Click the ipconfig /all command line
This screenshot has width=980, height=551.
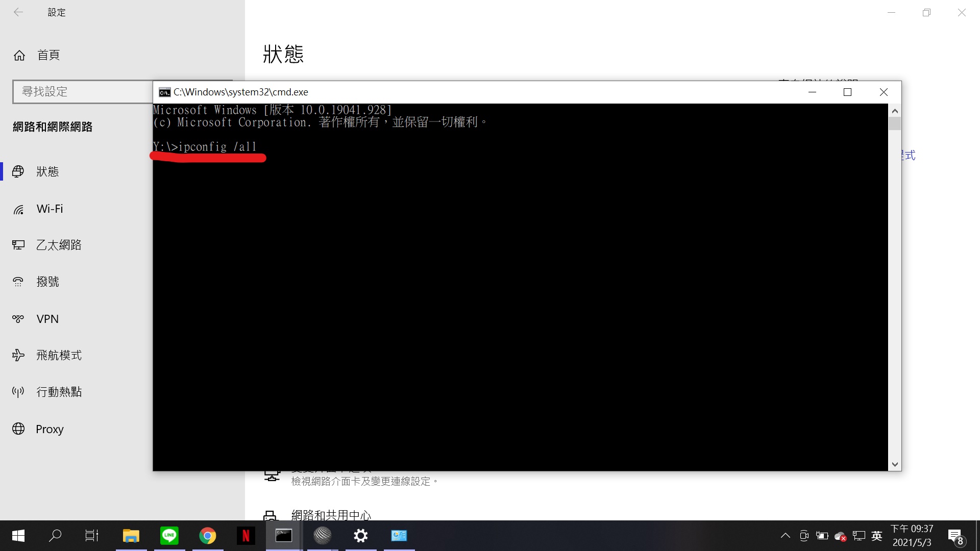[x=205, y=147]
